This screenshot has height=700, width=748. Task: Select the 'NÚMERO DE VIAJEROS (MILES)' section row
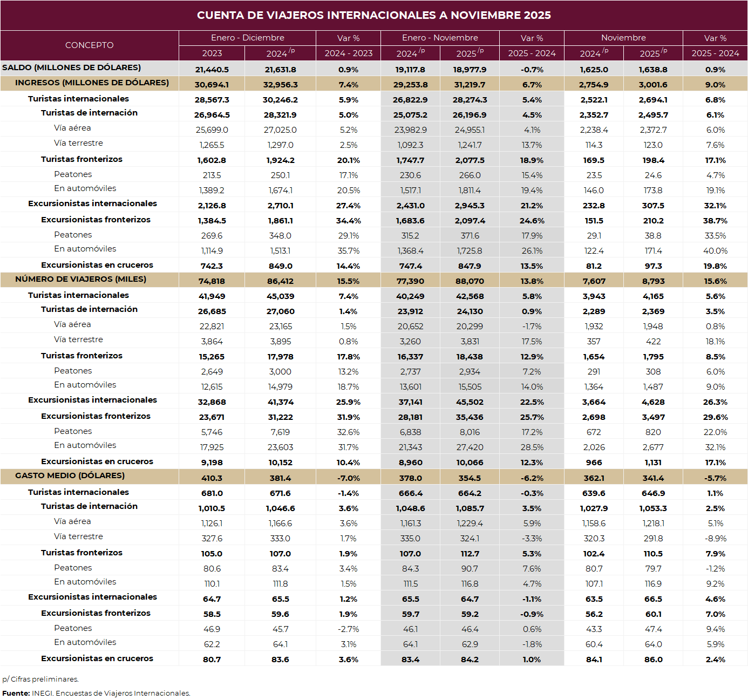[81, 279]
